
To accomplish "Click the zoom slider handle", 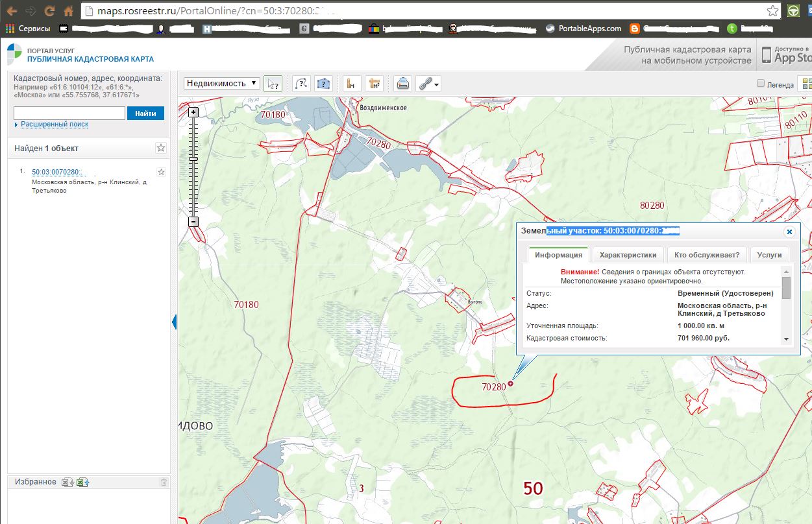I will 193,158.
